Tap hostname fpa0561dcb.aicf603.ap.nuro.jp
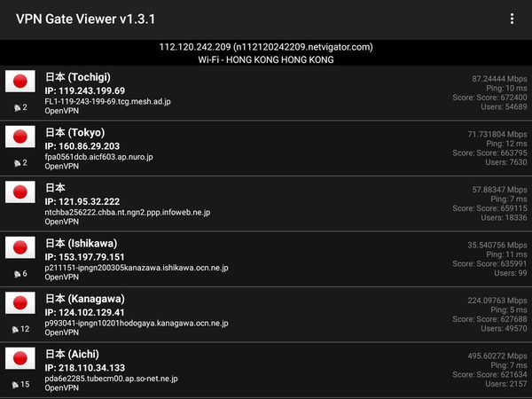 pos(98,157)
